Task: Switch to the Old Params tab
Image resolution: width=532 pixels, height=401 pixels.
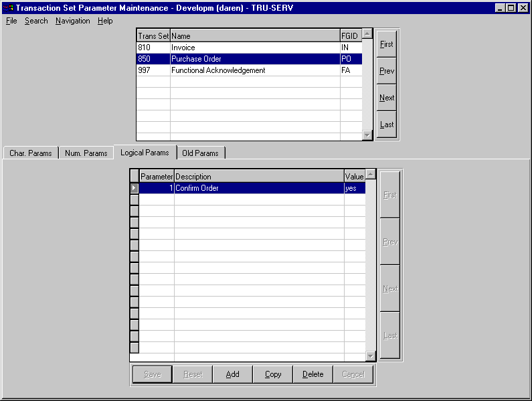Action: pos(200,153)
